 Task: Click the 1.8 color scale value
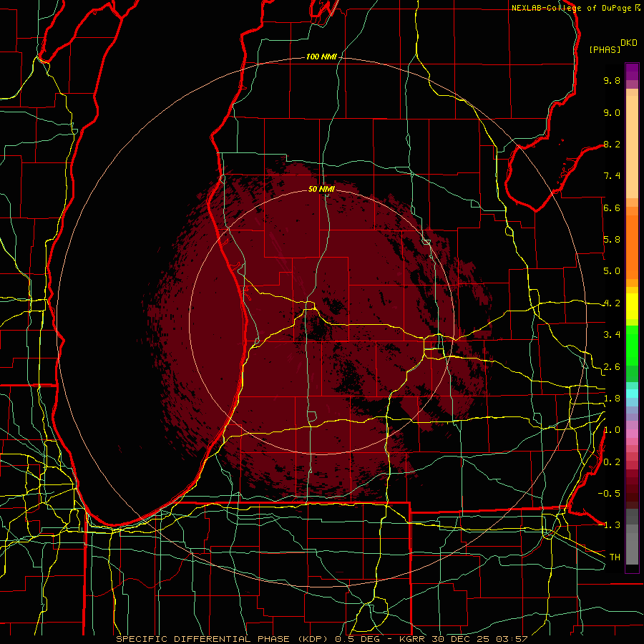612,399
